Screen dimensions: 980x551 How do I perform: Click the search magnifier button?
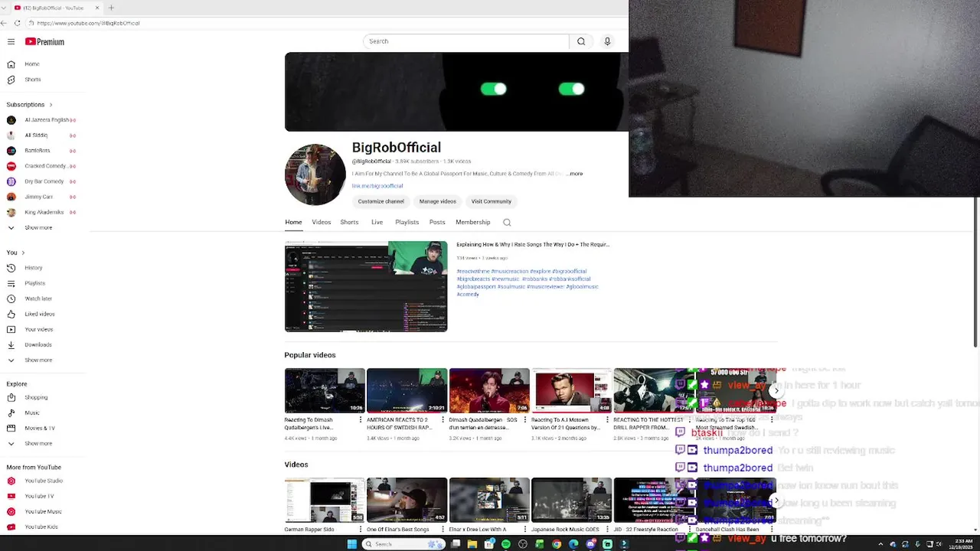pos(581,41)
